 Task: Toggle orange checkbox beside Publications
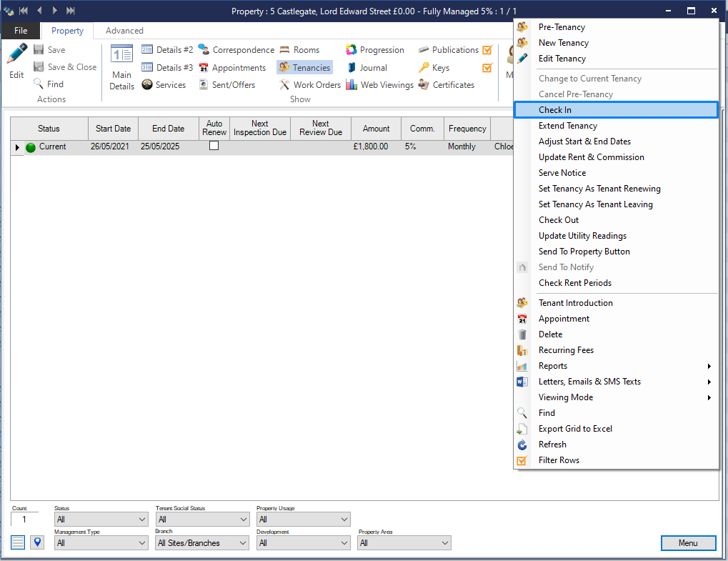coord(487,50)
